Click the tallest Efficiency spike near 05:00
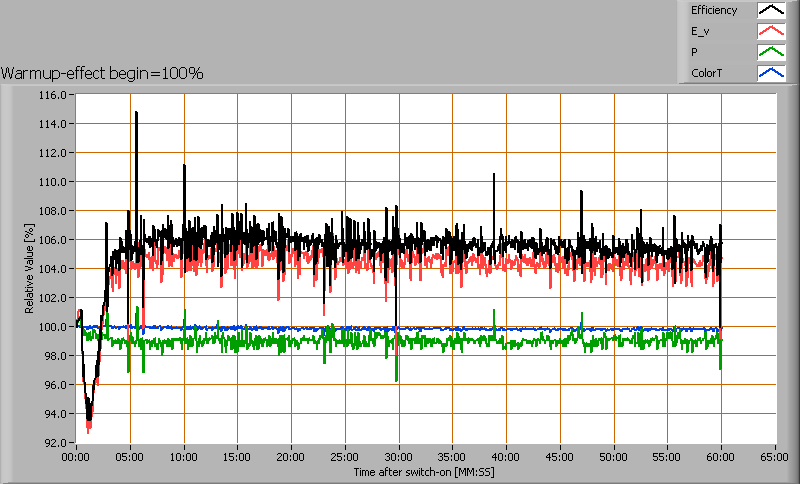This screenshot has height=484, width=800. tap(136, 113)
